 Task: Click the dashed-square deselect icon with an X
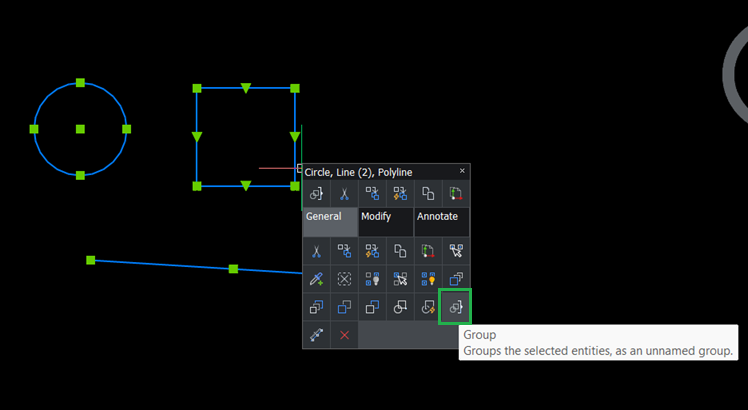(x=344, y=279)
